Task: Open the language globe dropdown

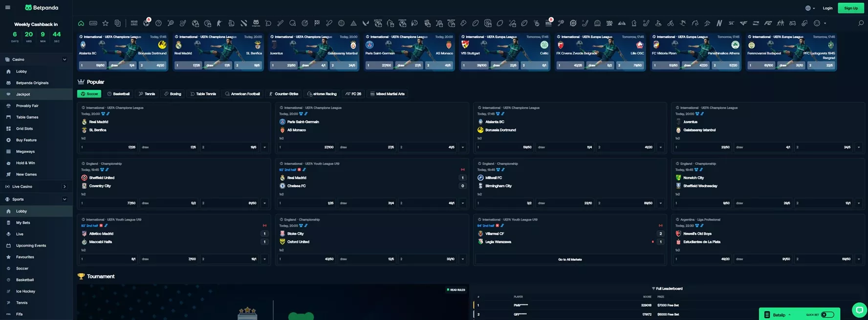Action: (810, 8)
